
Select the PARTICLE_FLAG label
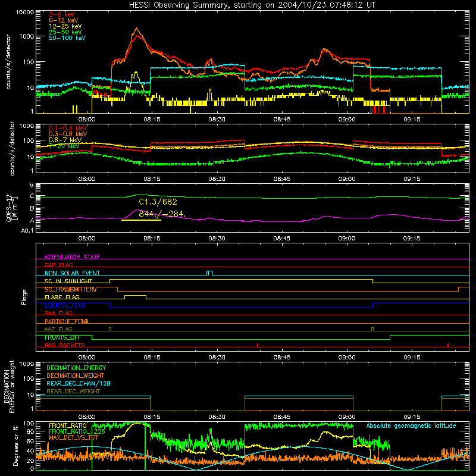[67, 321]
